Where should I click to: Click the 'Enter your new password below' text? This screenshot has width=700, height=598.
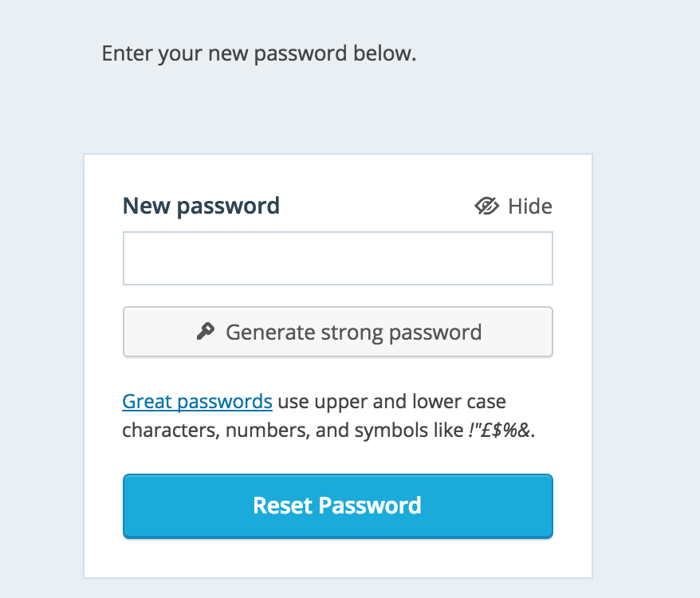[259, 55]
